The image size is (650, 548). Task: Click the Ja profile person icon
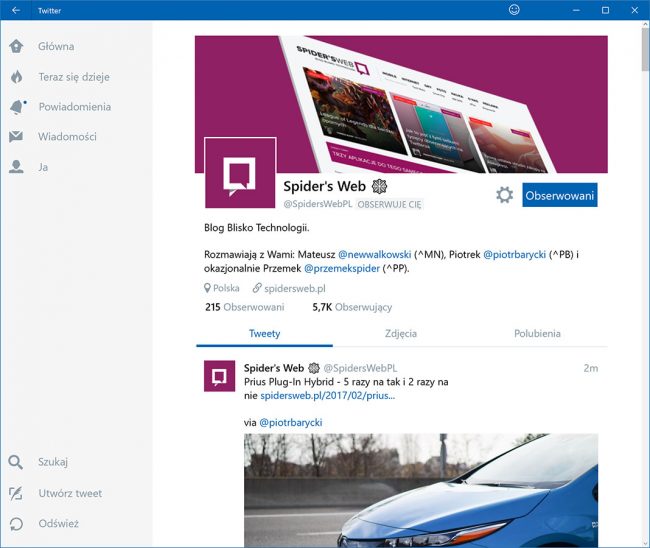pos(16,167)
